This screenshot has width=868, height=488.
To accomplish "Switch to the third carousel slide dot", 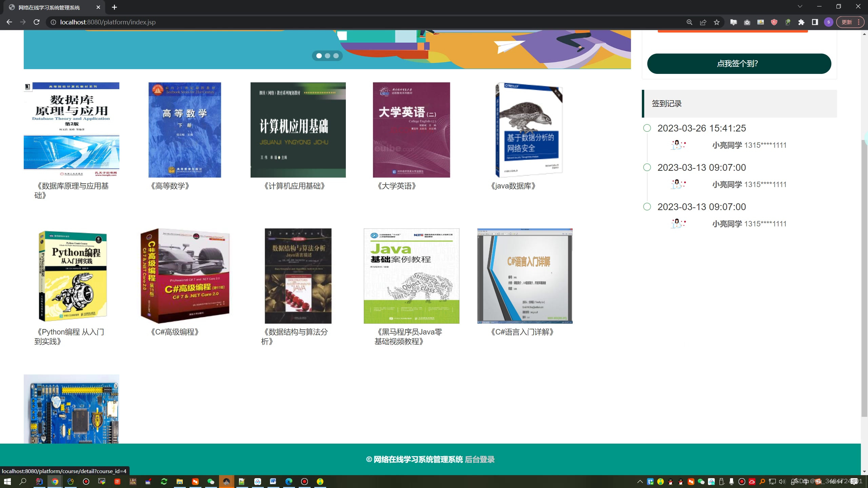I will click(x=336, y=56).
